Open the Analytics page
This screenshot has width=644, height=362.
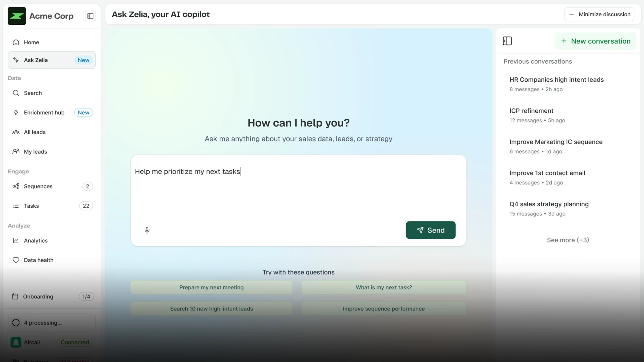click(36, 241)
